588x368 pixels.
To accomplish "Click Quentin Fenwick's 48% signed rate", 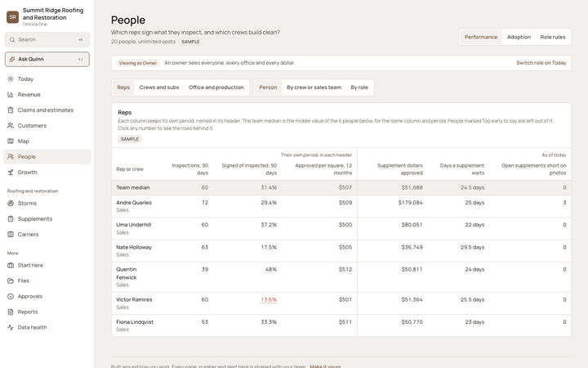I will (271, 269).
